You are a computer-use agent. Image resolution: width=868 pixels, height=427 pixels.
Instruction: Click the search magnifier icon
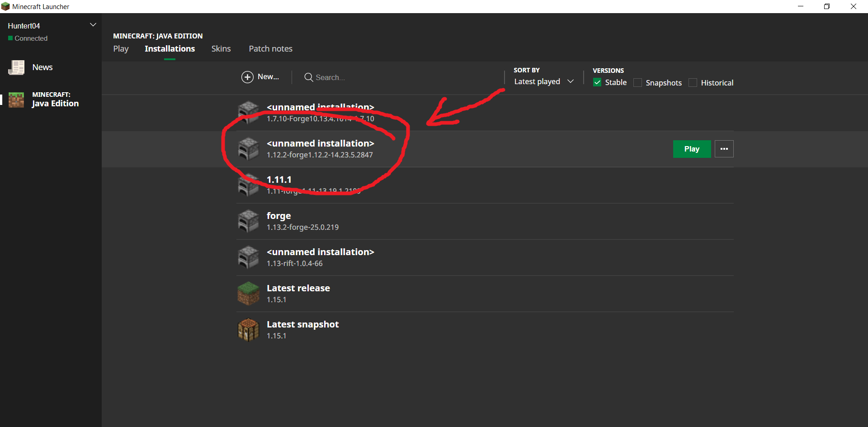[309, 77]
